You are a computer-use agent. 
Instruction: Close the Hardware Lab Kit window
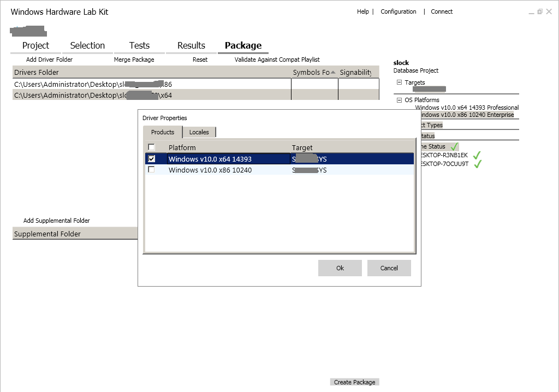point(549,12)
